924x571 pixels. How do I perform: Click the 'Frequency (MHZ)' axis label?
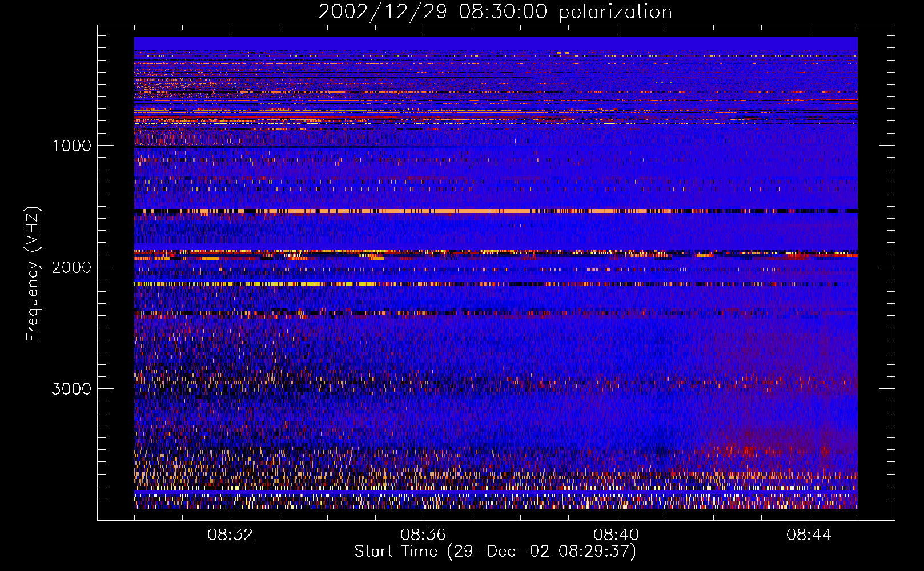33,274
